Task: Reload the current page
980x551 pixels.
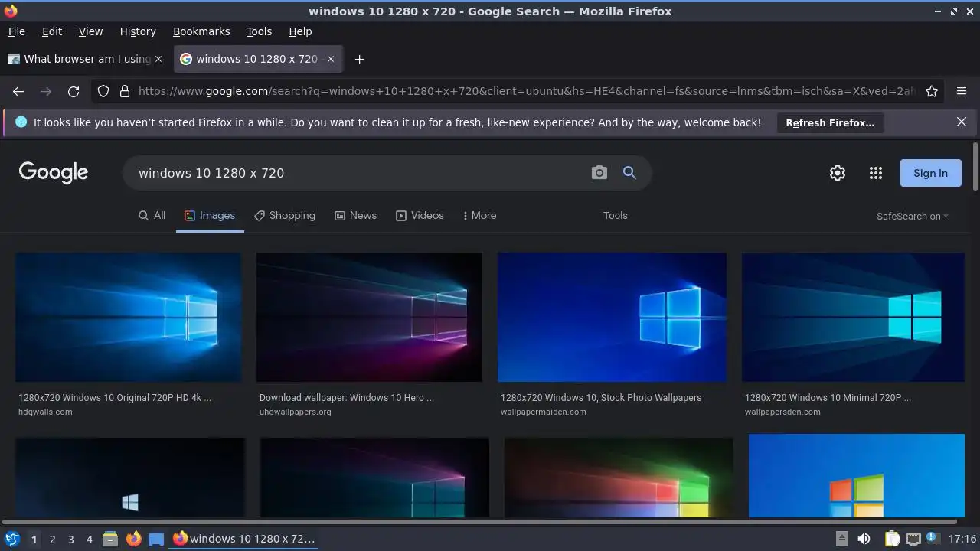Action: [73, 91]
